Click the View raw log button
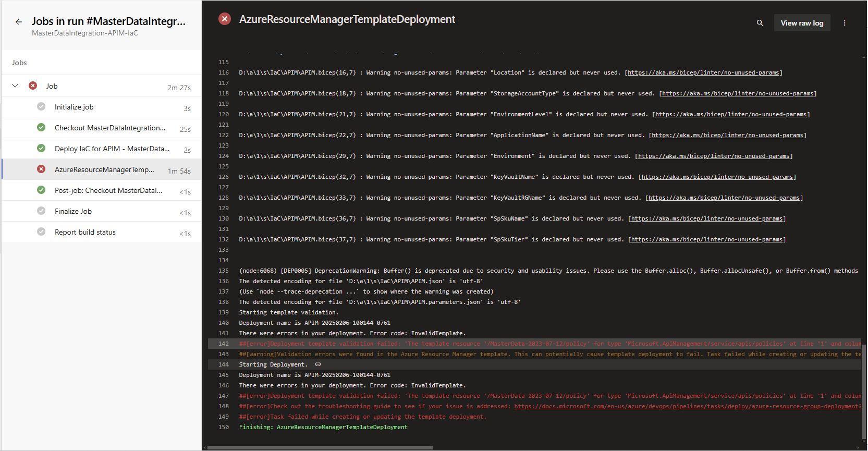This screenshot has height=451, width=868. pos(802,23)
